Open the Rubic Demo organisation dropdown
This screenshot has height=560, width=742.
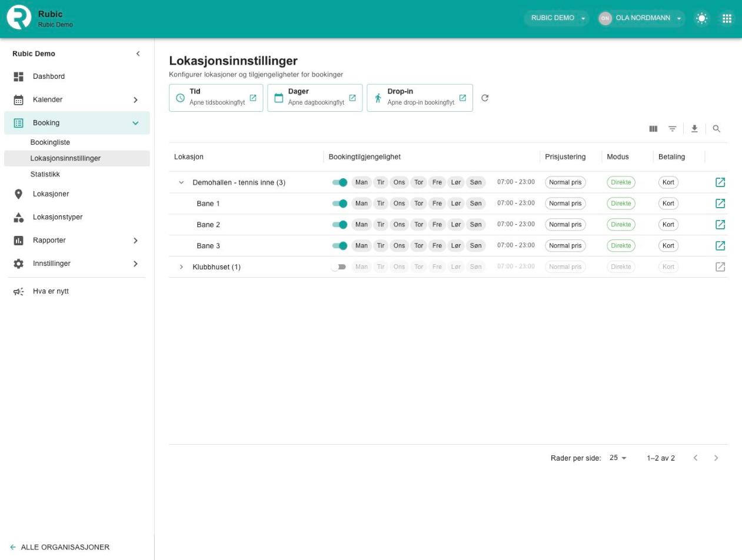557,18
